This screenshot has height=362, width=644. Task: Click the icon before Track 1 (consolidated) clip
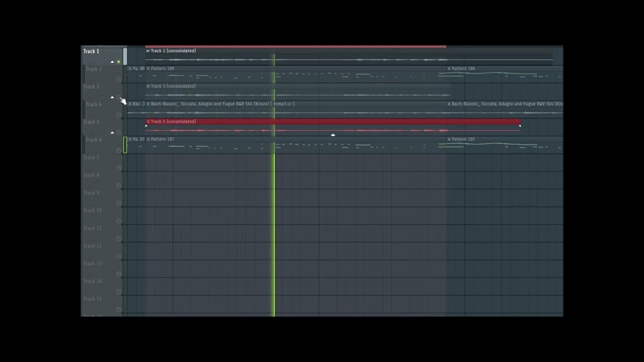click(148, 51)
